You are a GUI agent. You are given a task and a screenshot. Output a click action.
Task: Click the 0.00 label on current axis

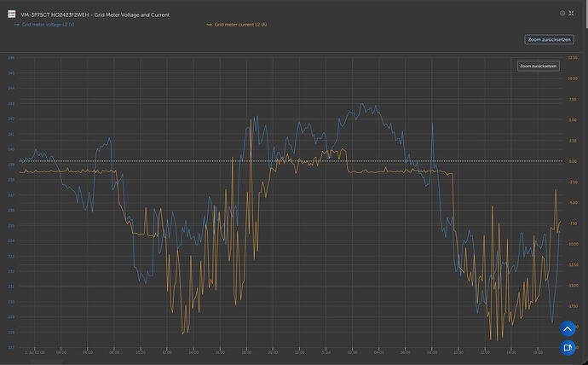[x=573, y=161]
